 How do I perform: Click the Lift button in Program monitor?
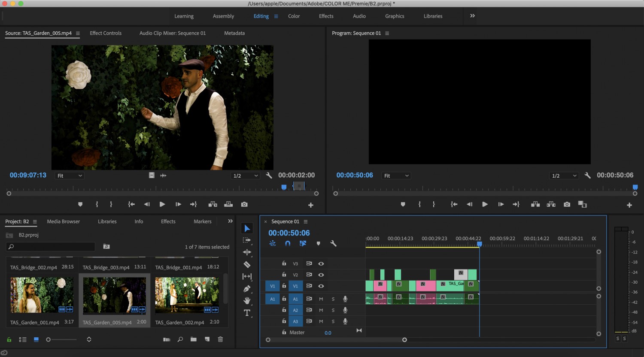point(535,204)
